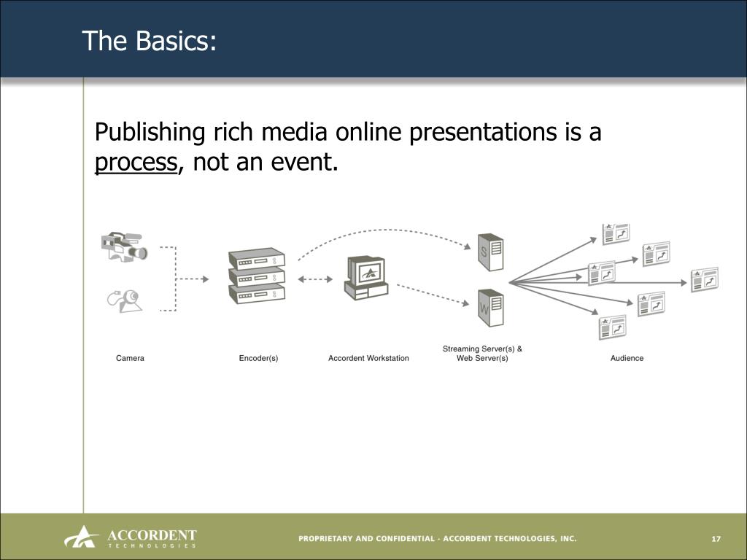Click the 'The Basics:' slide title
747x560 pixels.
point(149,41)
